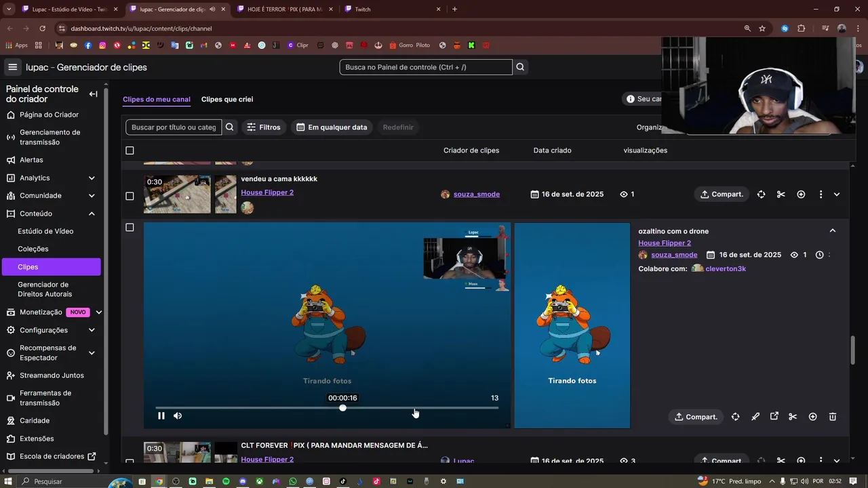Screen dimensions: 868x488
Task: Trim ozaltino clip with scissors icon
Action: (x=793, y=417)
